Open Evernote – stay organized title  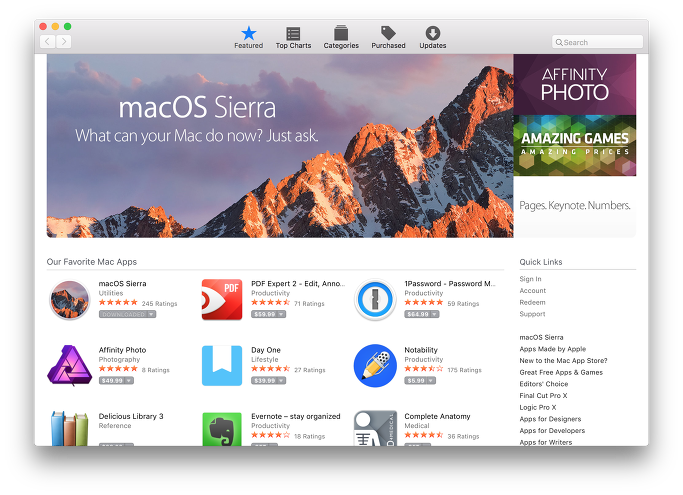coord(295,416)
